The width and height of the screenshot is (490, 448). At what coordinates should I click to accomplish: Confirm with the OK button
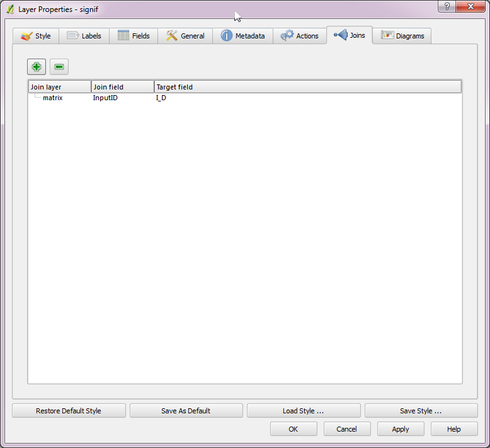(x=293, y=429)
